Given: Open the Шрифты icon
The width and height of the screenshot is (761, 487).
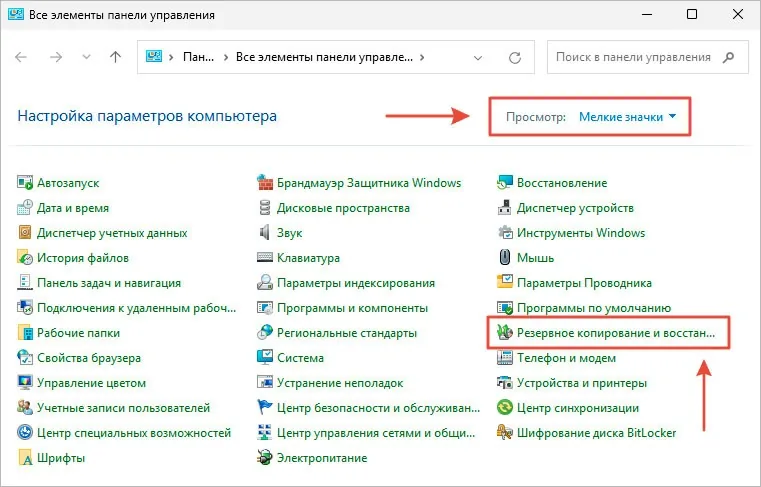Looking at the screenshot, I should (x=26, y=458).
